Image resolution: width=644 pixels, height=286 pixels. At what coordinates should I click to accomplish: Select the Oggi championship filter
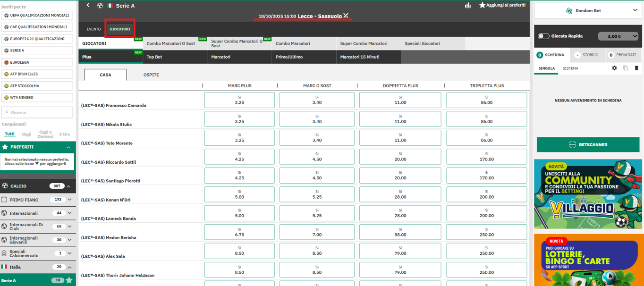tap(26, 134)
